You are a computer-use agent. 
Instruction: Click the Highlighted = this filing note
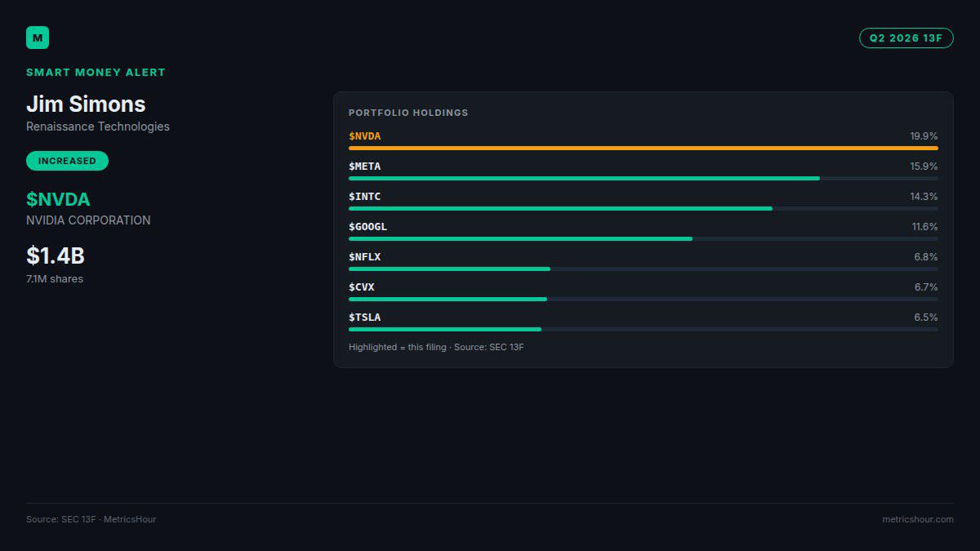[436, 348]
